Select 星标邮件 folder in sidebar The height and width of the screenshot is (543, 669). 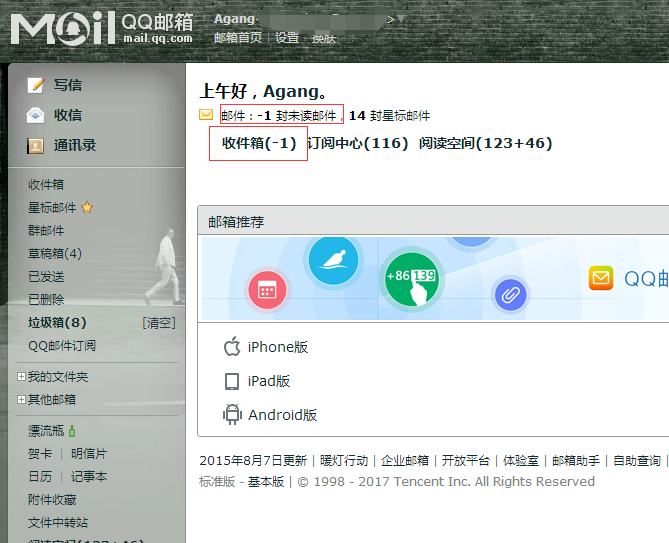(52, 207)
